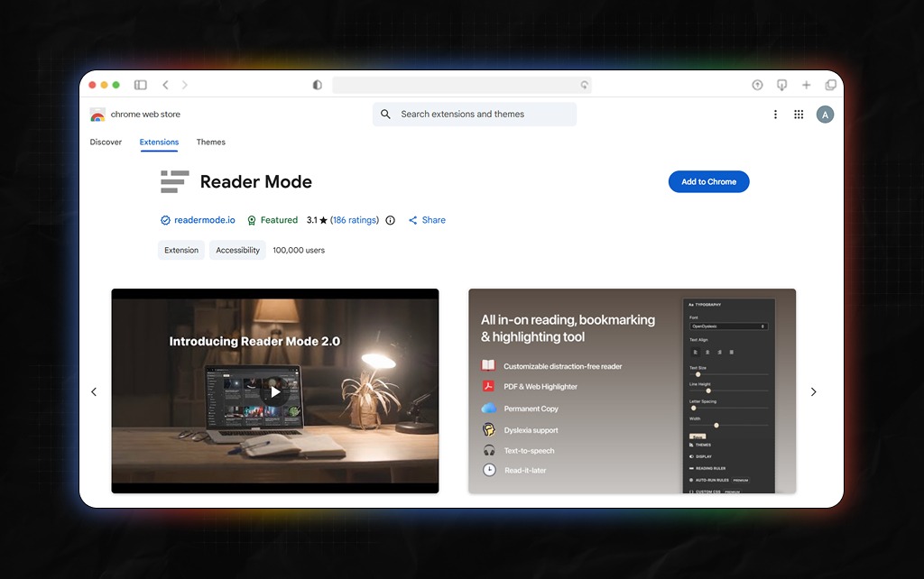Share the Reader Mode extension
Viewport: 924px width, 579px height.
(427, 220)
